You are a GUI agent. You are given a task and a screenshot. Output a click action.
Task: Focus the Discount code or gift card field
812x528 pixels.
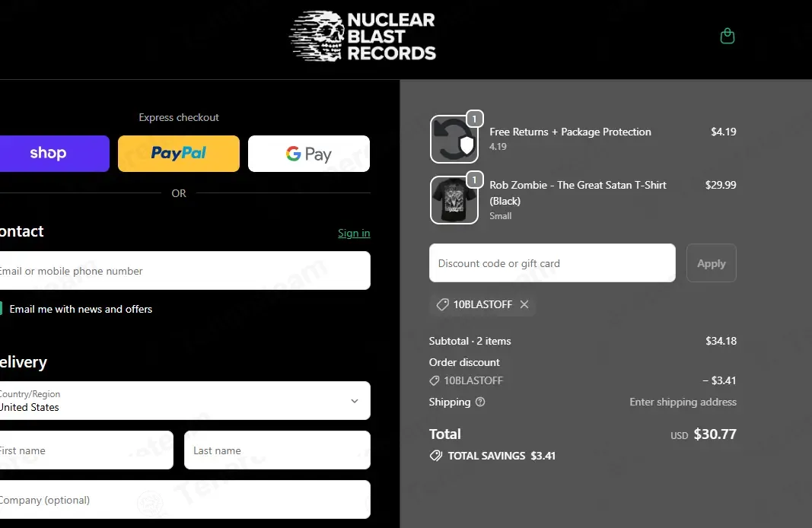pos(552,263)
